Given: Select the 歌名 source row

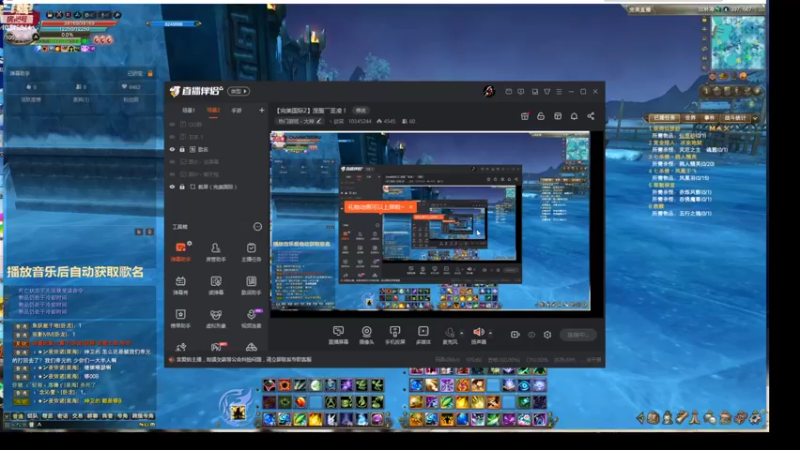Looking at the screenshot, I should (218, 149).
